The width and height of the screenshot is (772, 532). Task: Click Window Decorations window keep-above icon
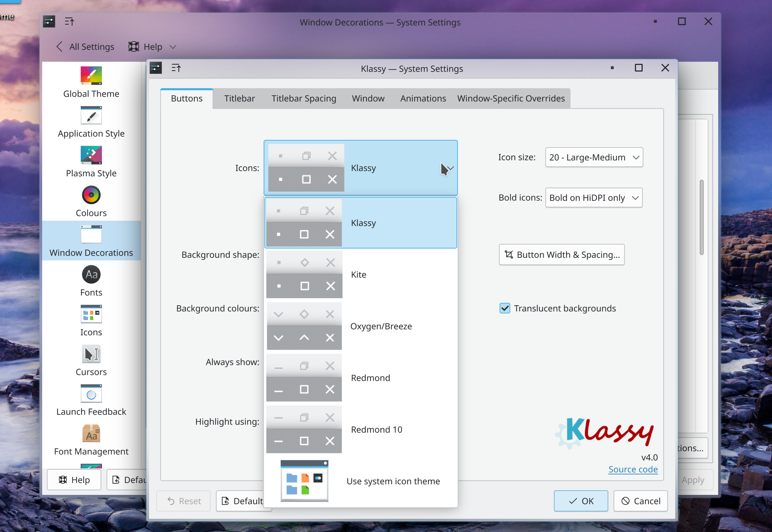pos(69,22)
